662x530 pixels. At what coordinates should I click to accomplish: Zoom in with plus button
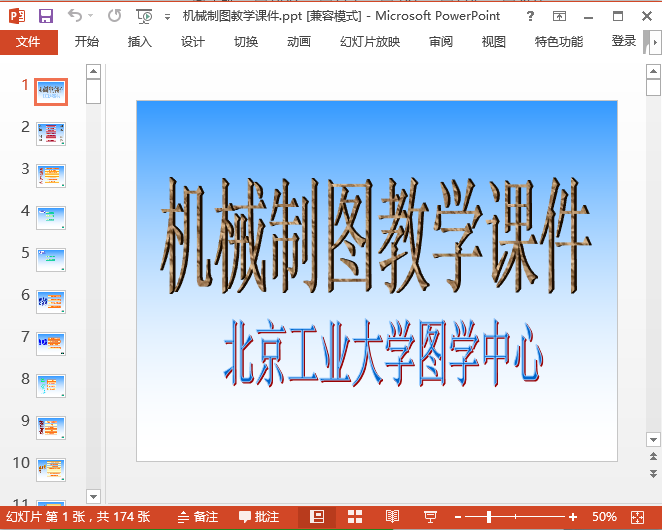(573, 517)
